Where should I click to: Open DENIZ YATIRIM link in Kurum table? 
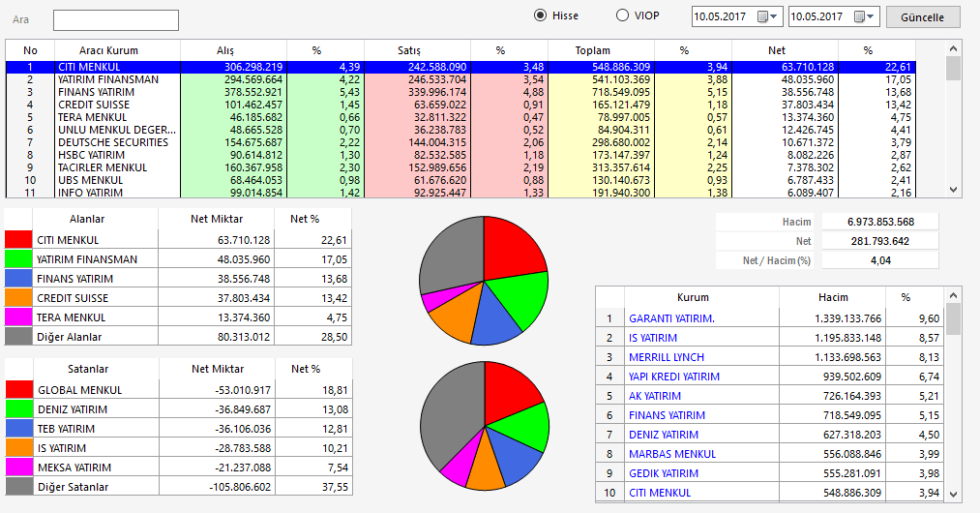click(x=663, y=435)
